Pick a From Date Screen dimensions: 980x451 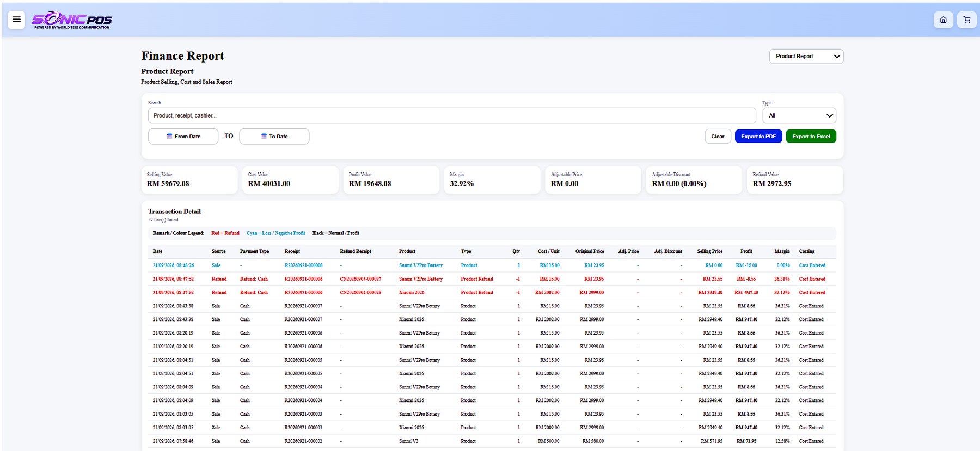point(183,137)
